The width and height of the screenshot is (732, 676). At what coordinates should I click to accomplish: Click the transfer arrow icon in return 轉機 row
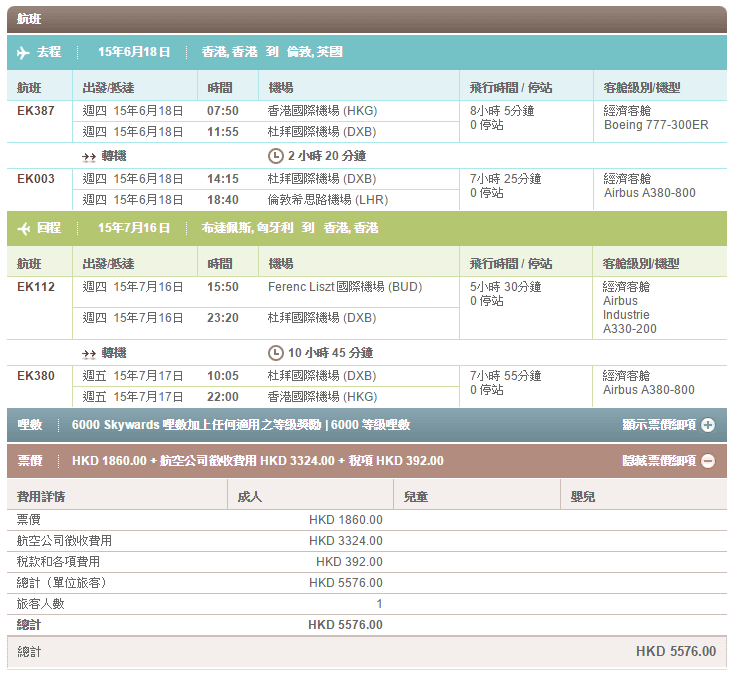[x=89, y=353]
